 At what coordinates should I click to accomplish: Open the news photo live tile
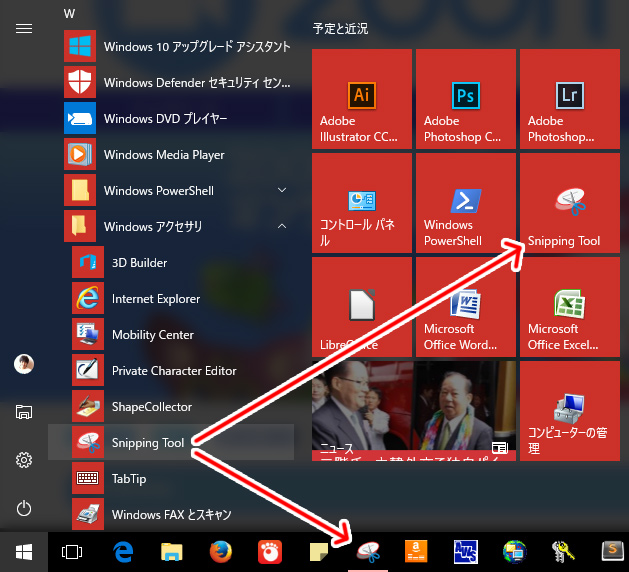pyautogui.click(x=413, y=412)
